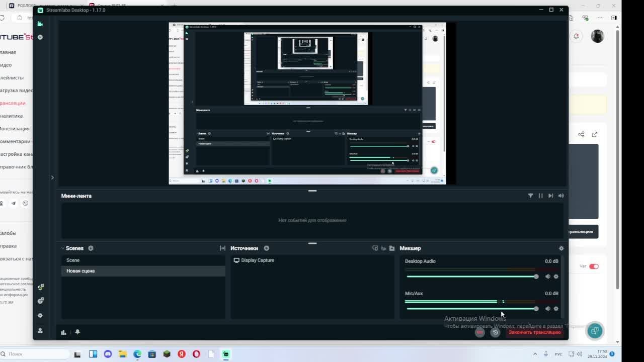Open the Микшер settings gear
The image size is (644, 362).
[561, 248]
